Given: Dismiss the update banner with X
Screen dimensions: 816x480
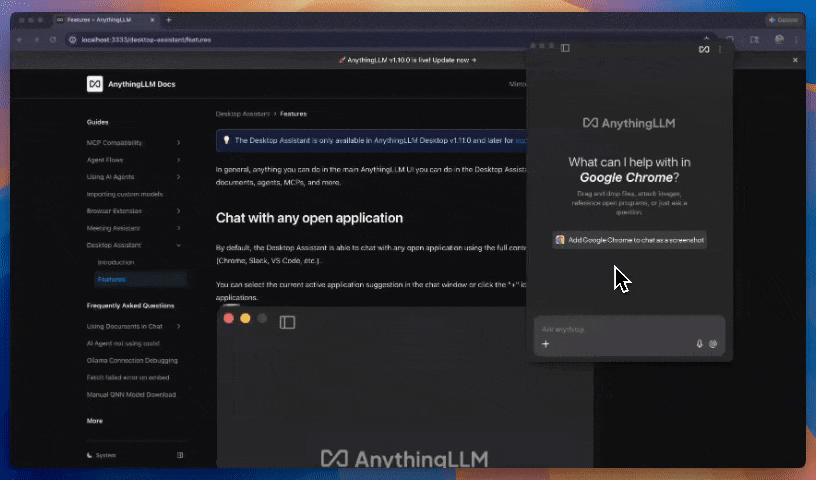Looking at the screenshot, I should point(796,60).
